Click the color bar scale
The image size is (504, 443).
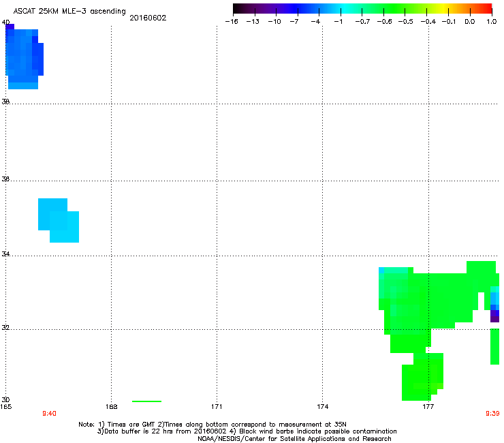(362, 9)
